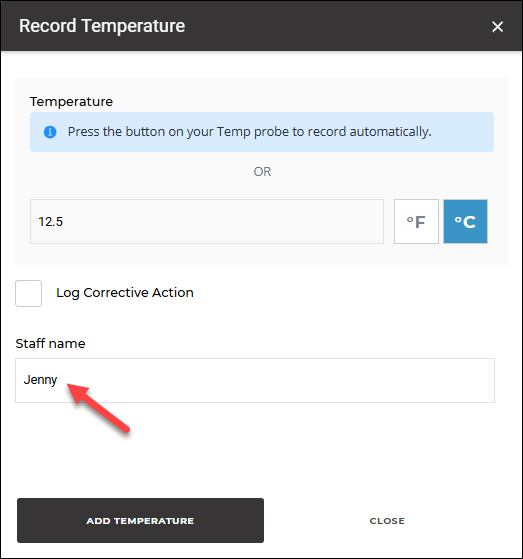This screenshot has height=559, width=523.
Task: Click the F letter in Fahrenheit button
Action: (420, 222)
